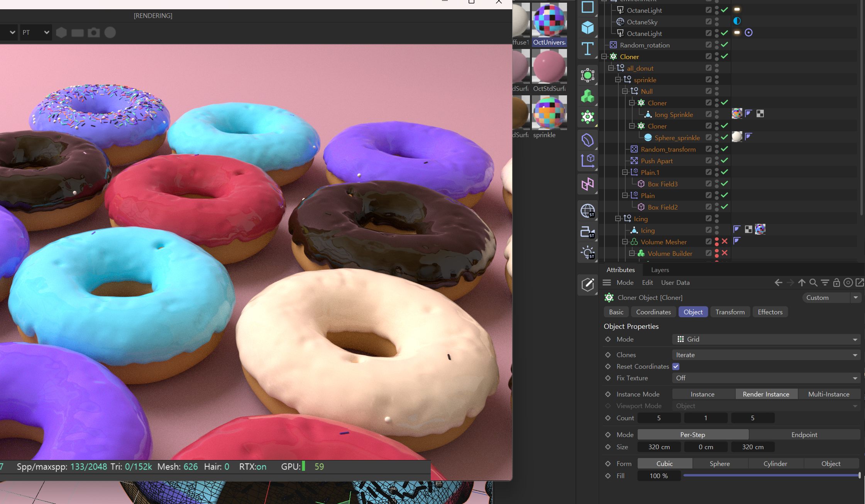Collapse the Volume Mesher tree node

tap(625, 242)
